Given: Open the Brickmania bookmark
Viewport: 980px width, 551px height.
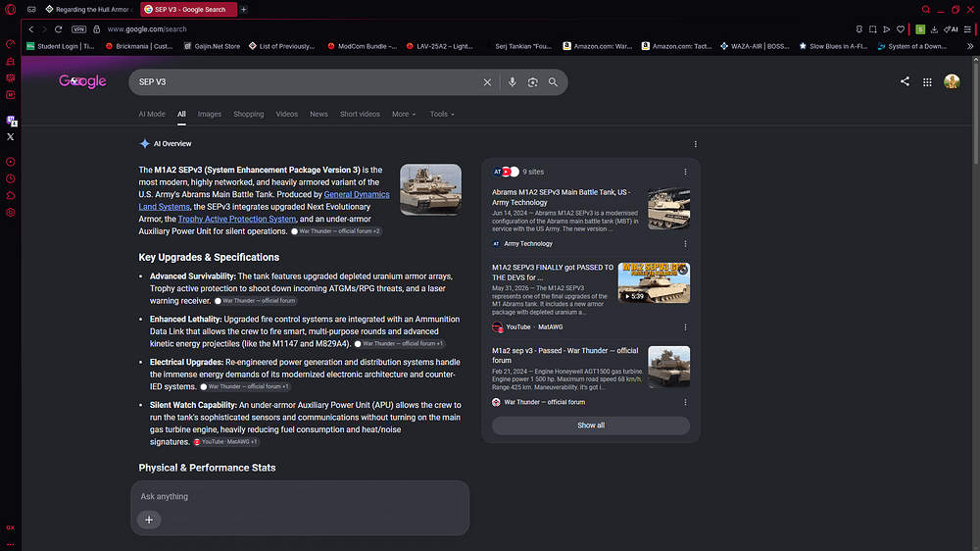Looking at the screenshot, I should 139,46.
